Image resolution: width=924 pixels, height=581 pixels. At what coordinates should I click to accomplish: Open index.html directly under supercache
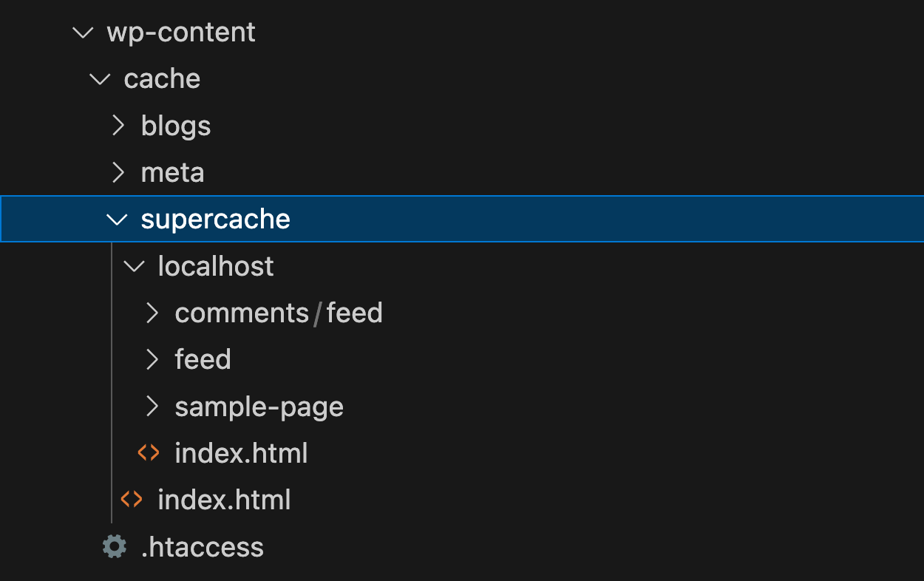tap(224, 500)
